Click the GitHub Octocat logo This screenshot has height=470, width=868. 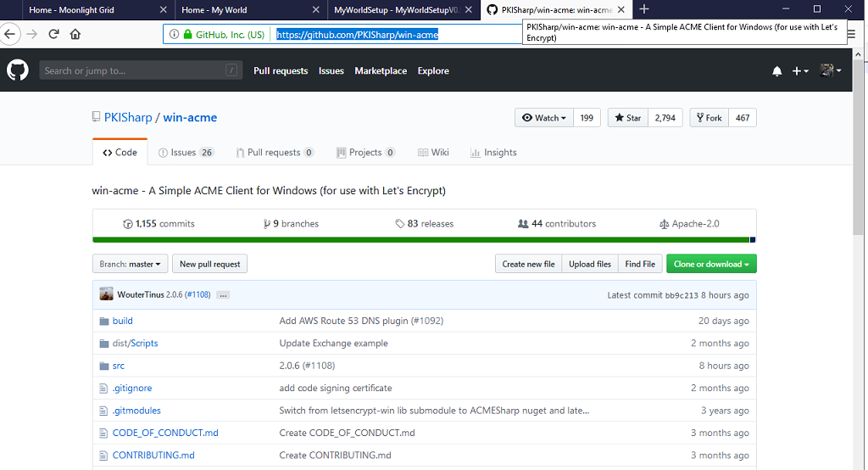(18, 70)
